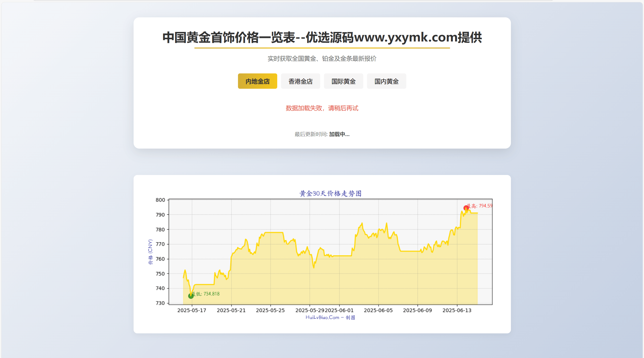Click the page title 中国黄金首饰价格一览表
Screen dimensions: 644x358
(229, 37)
